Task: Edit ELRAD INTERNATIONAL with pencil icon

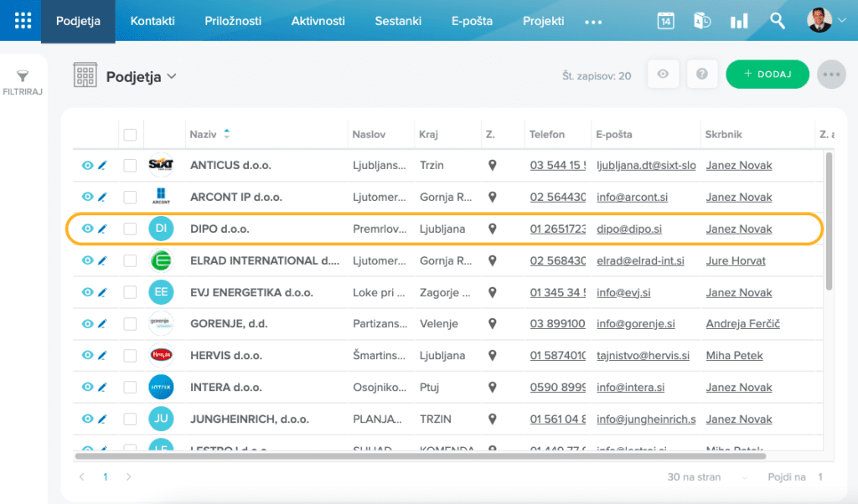Action: coord(102,260)
